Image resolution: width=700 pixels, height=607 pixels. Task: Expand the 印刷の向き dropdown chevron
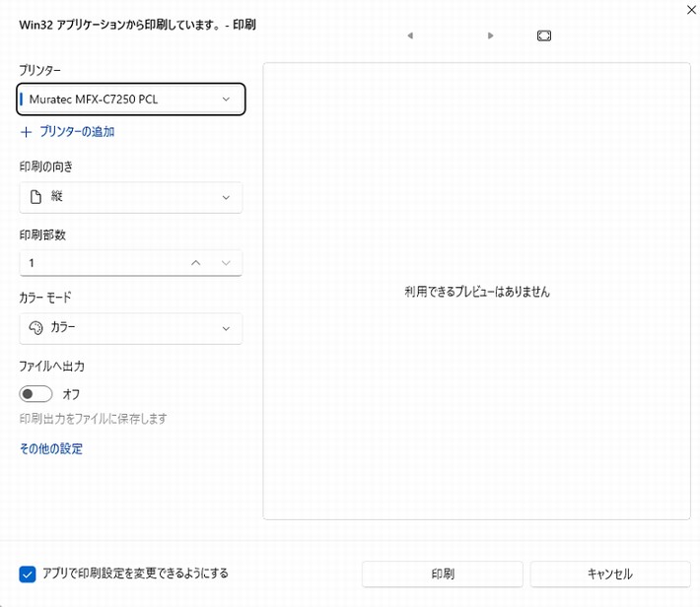point(226,197)
